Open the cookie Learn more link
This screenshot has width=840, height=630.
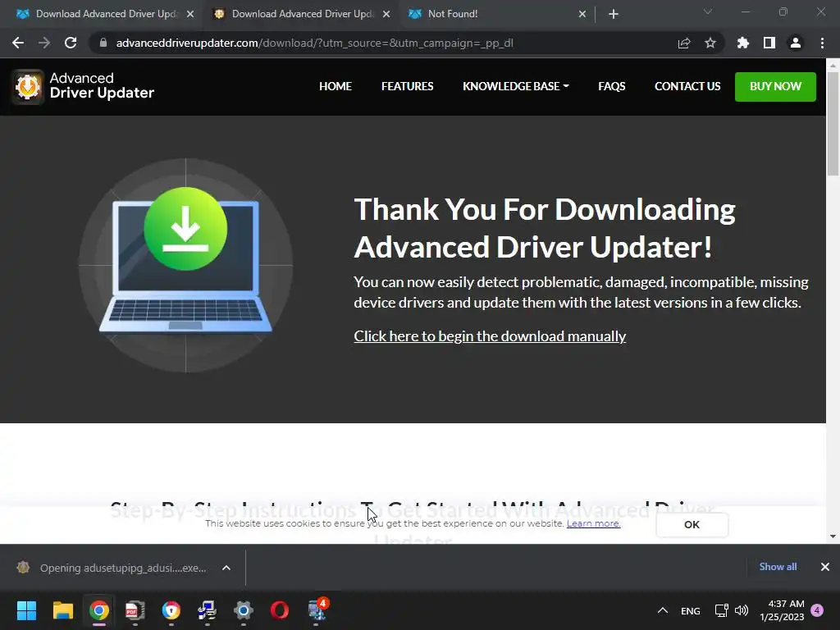pos(593,523)
